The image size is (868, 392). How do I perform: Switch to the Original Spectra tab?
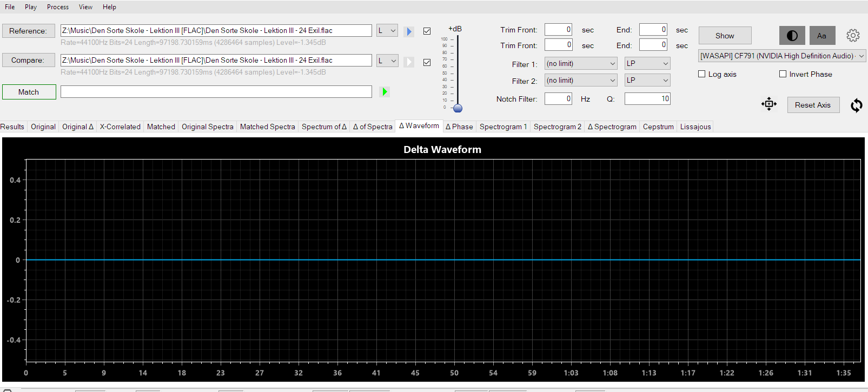click(208, 127)
